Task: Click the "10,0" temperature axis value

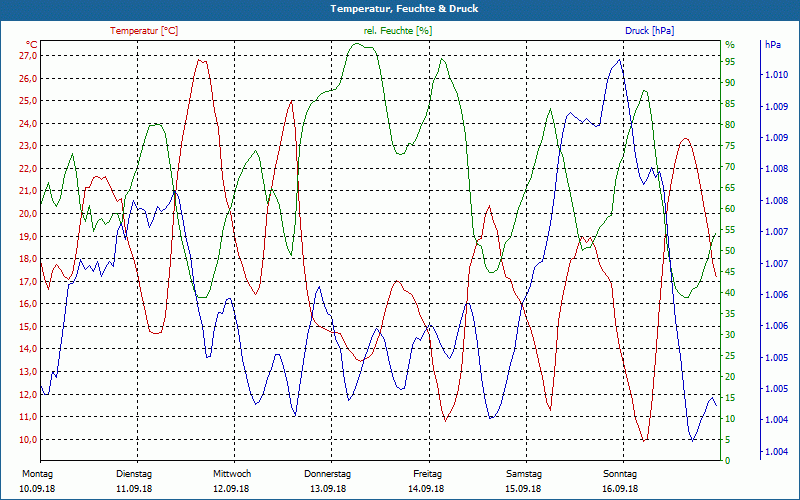Action: pyautogui.click(x=28, y=440)
